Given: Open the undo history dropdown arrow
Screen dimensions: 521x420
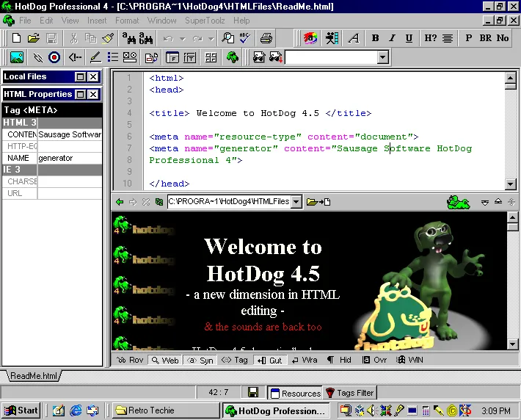Looking at the screenshot, I should [x=183, y=39].
